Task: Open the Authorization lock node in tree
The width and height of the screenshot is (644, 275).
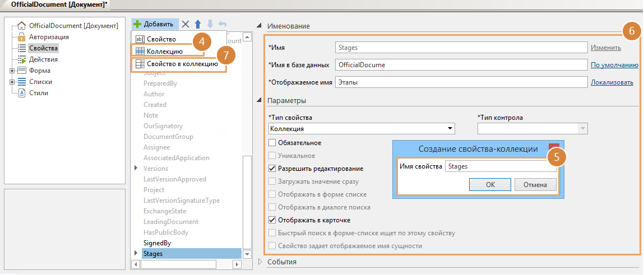Action: click(49, 37)
